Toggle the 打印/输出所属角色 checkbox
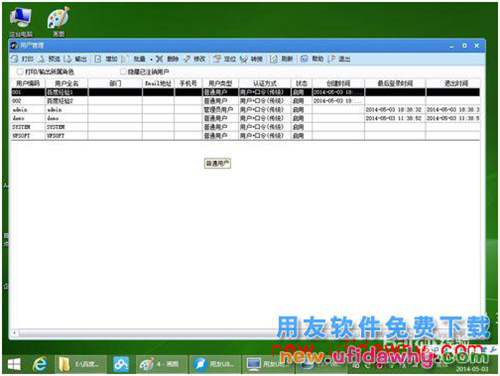This screenshot has width=500, height=376. tap(20, 71)
